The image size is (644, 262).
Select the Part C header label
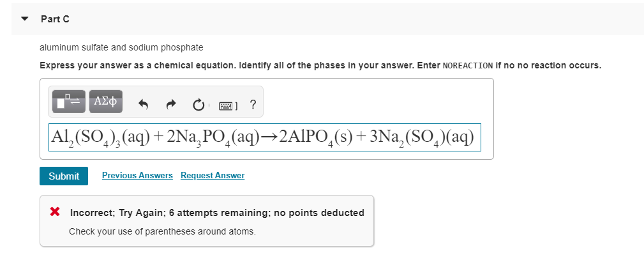tap(55, 19)
